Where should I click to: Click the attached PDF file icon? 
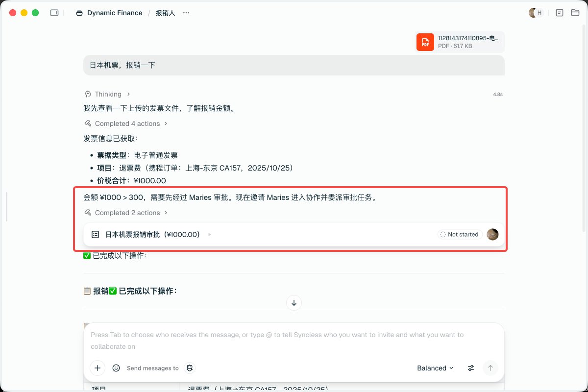(x=425, y=42)
